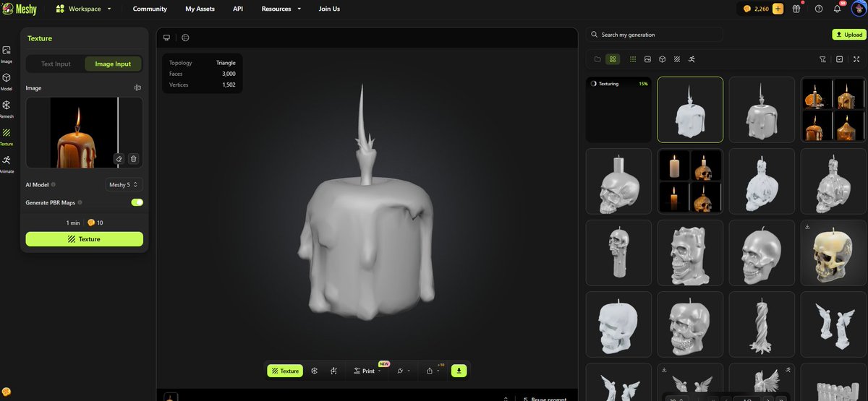
Task: Toggle Generate PBR Maps switch
Action: (x=137, y=202)
